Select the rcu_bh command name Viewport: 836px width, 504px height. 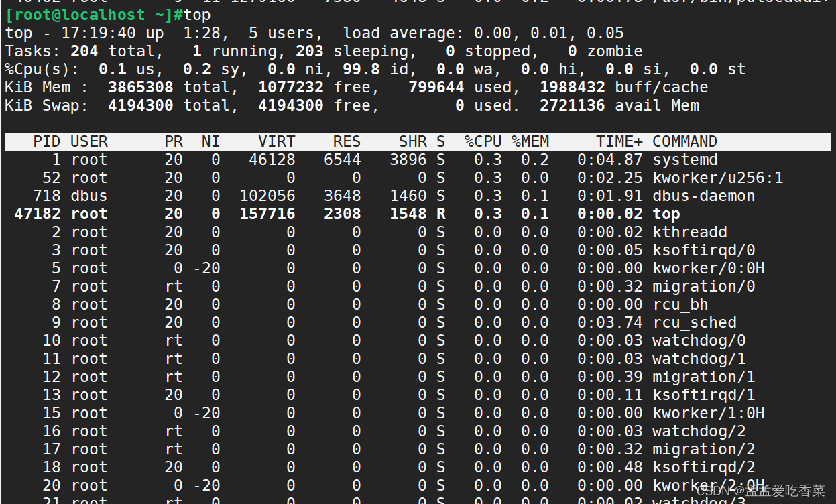(680, 304)
